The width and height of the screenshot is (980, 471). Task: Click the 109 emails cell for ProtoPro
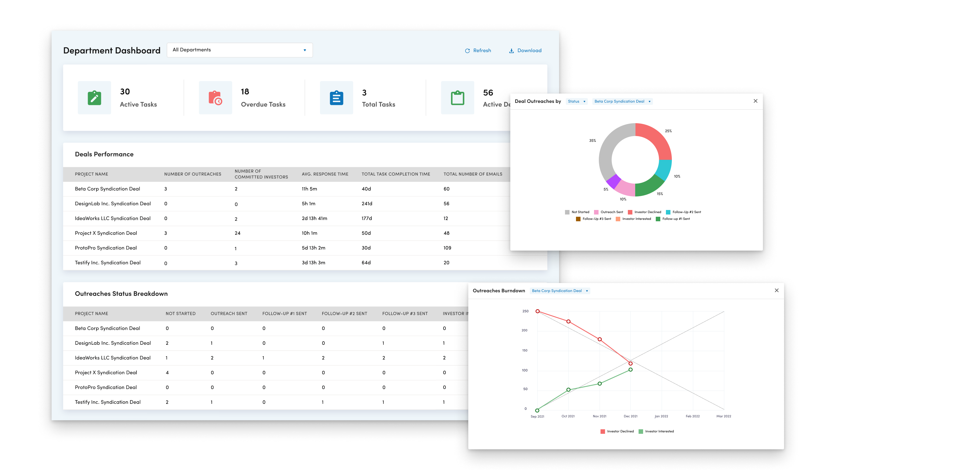click(x=447, y=248)
